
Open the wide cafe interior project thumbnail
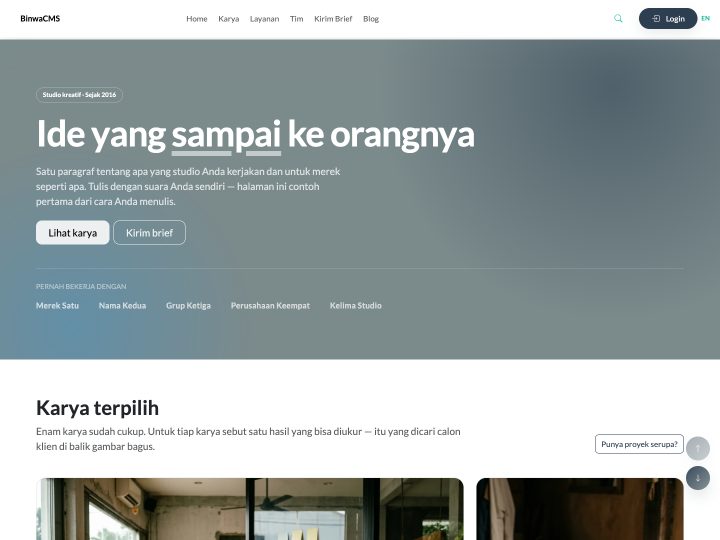250,509
